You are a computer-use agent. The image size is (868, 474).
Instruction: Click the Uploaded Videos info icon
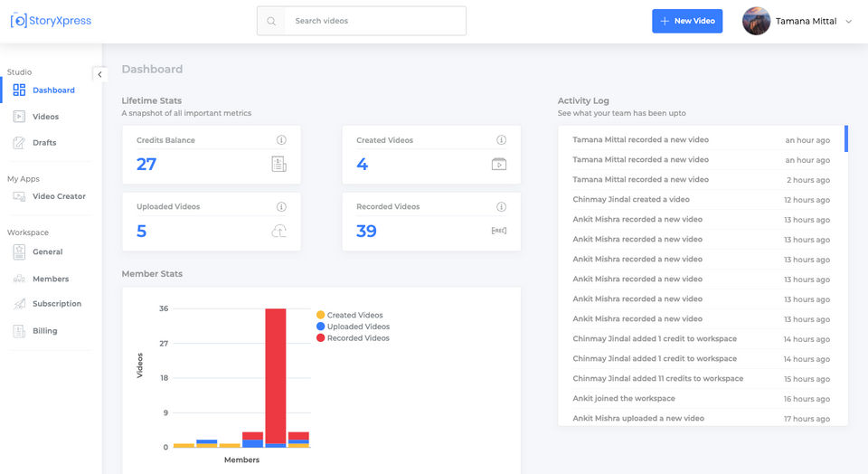281,207
